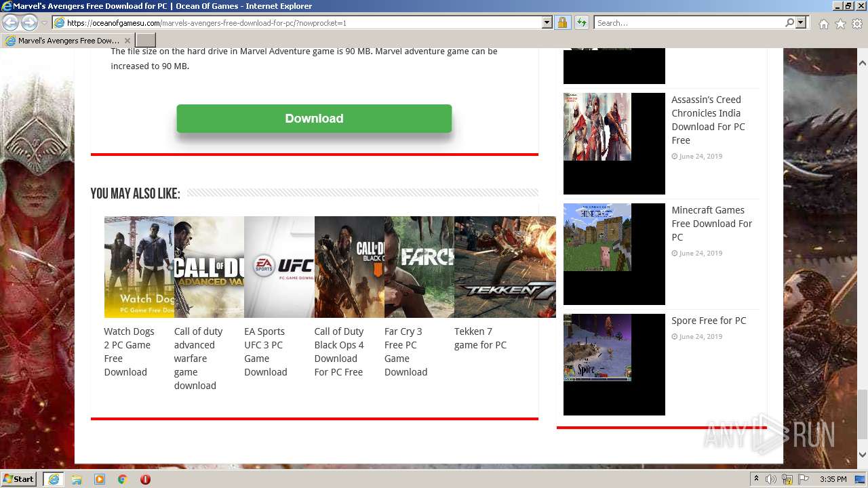Open the Far Cry thumbnail
The width and height of the screenshot is (868, 488).
pyautogui.click(x=419, y=267)
